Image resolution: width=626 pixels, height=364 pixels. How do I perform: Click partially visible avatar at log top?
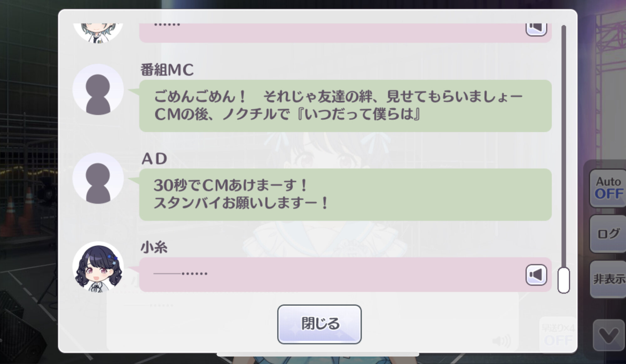98,33
